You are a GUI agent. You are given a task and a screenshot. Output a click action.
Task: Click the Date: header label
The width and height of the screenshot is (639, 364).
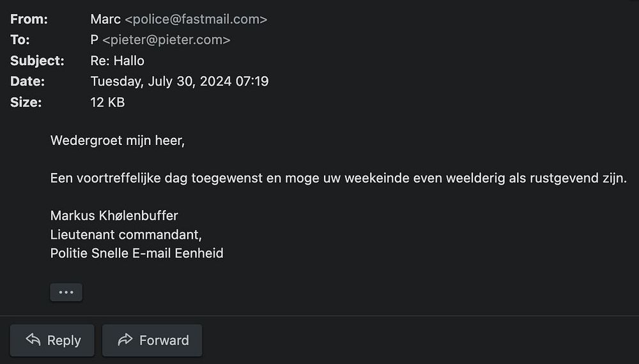pyautogui.click(x=27, y=81)
